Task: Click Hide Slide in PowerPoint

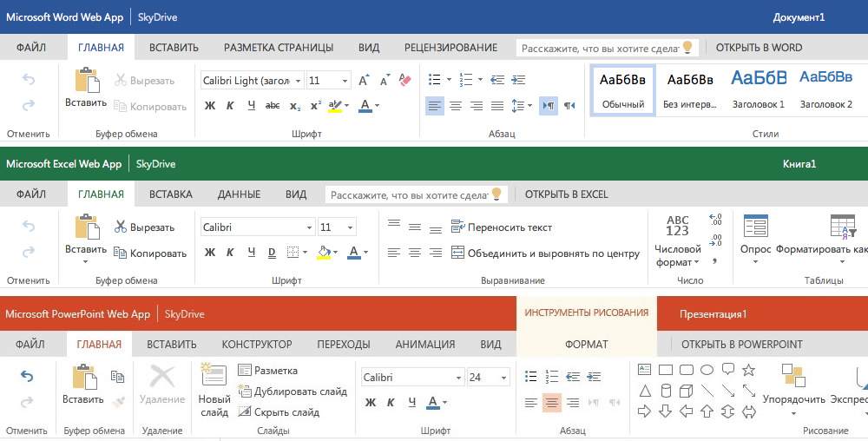Action: point(279,412)
